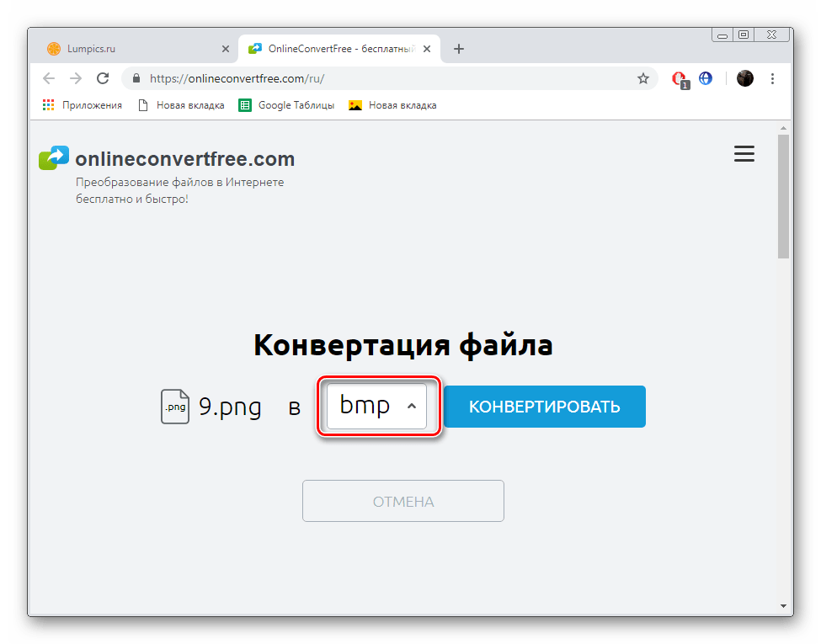Screen dimensions: 821x644
Task: Open the hamburger menu on the page
Action: pos(744,154)
